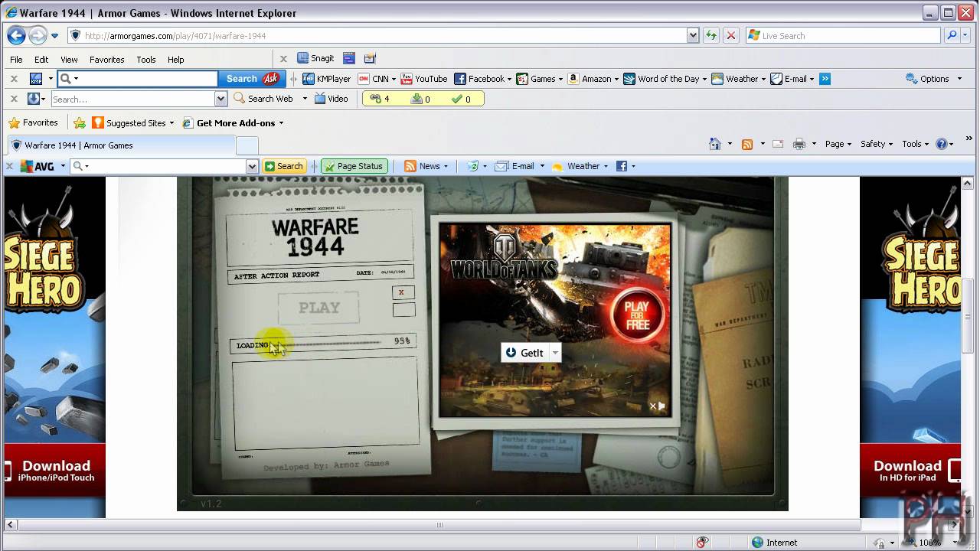Click the game loading progress bar
980x551 pixels.
[329, 344]
